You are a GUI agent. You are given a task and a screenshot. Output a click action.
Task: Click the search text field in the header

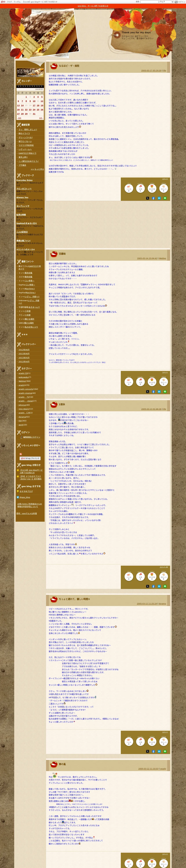pyautogui.click(x=149, y=2)
